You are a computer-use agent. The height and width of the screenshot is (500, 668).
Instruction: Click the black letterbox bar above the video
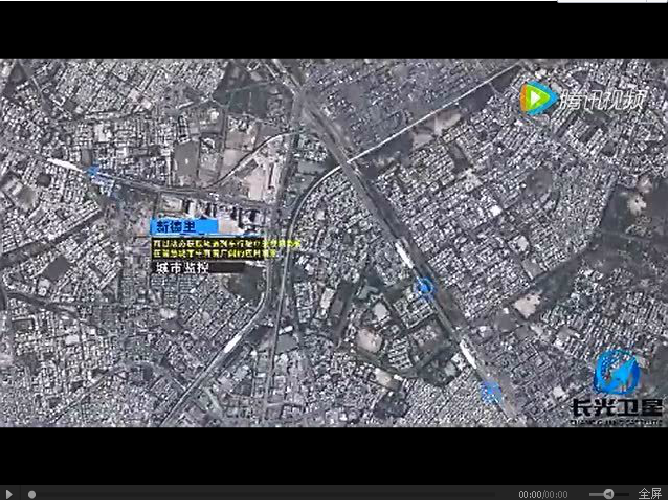click(x=334, y=30)
